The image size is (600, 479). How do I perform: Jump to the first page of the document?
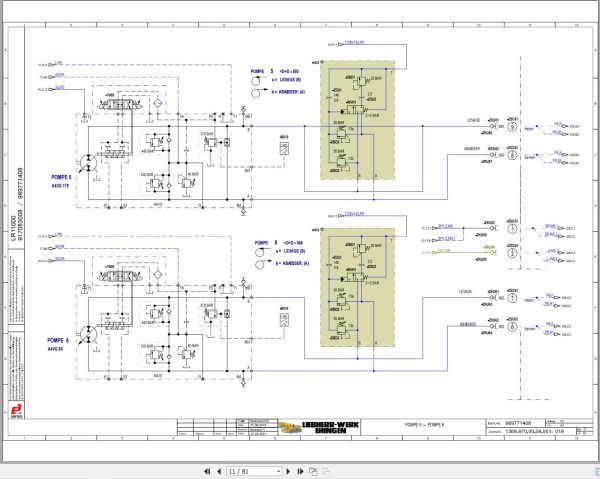[x=207, y=471]
